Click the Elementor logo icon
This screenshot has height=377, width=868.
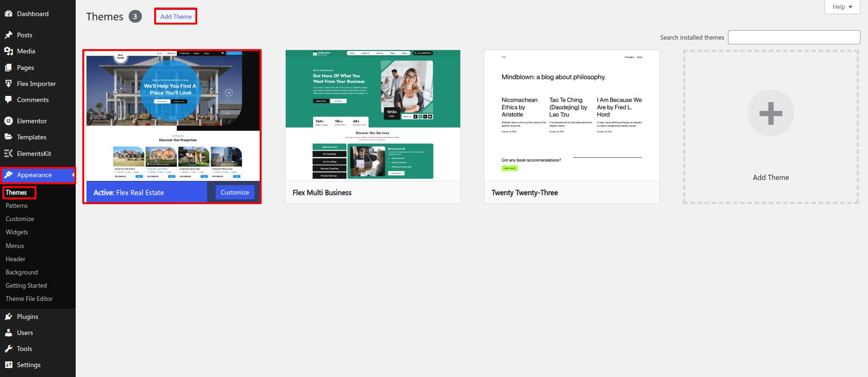(9, 121)
